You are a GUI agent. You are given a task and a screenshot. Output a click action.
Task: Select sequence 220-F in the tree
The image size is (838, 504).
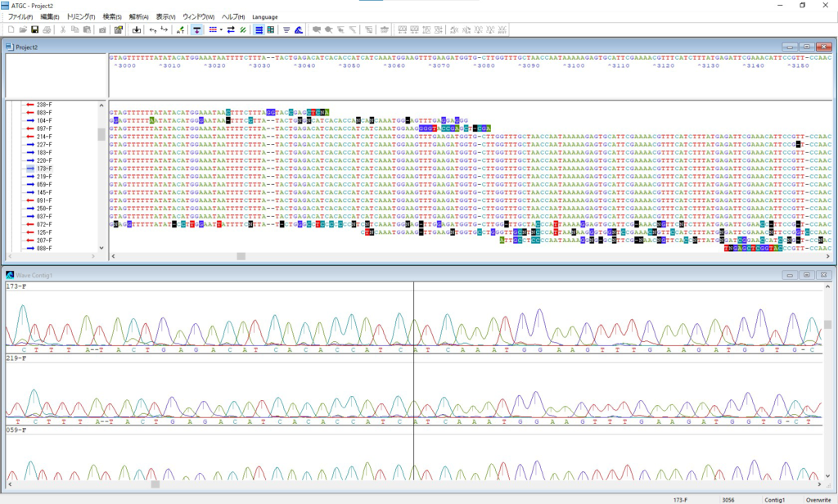(44, 161)
